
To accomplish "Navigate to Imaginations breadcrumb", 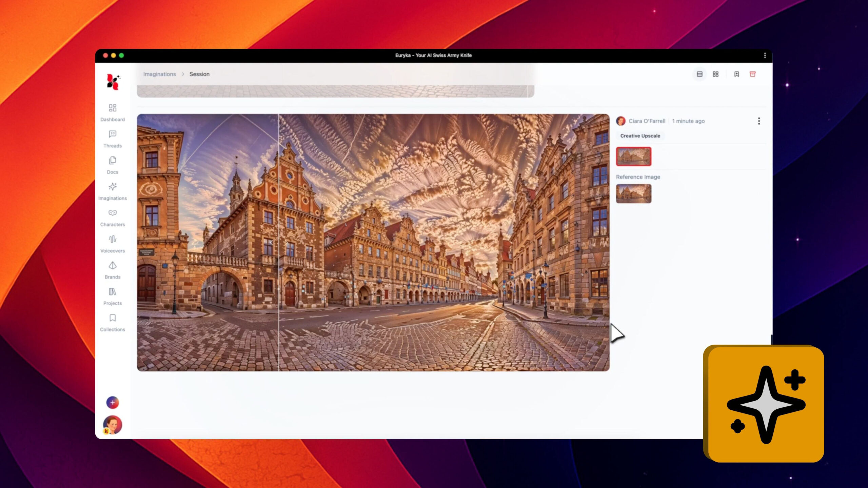I will (x=159, y=74).
